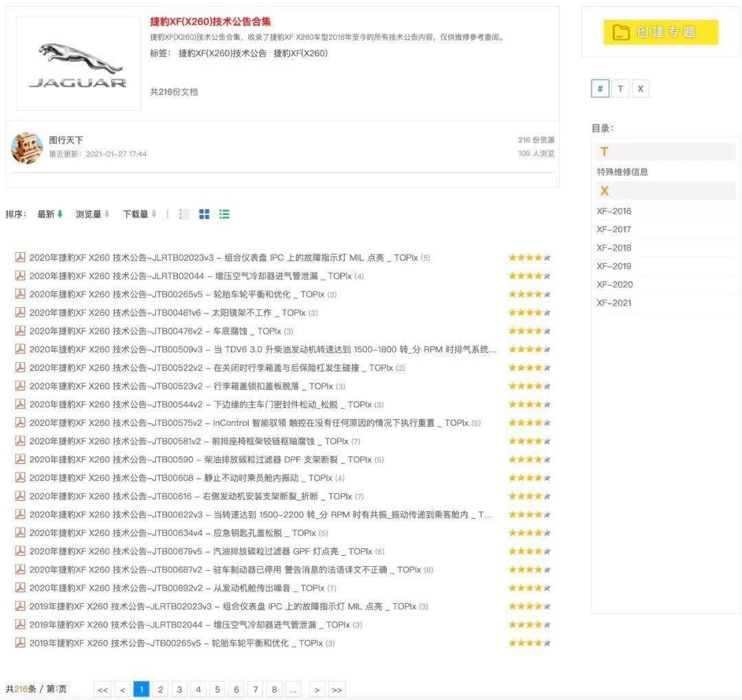Click PDF icon of JTB00523v2 document
This screenshot has width=742, height=700.
20,386
